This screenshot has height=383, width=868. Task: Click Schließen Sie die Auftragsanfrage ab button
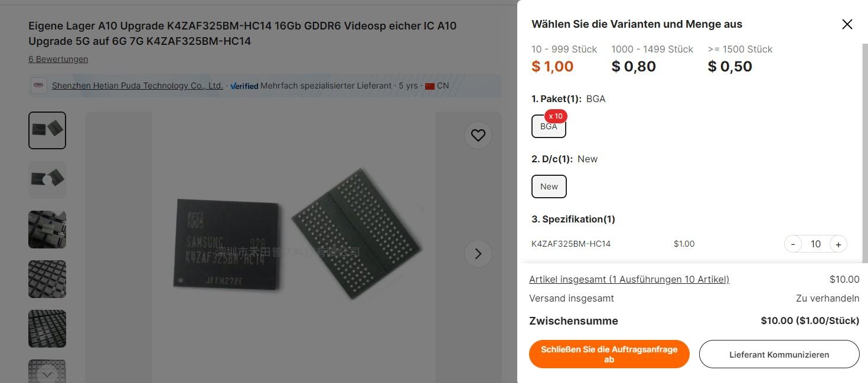[x=609, y=354]
